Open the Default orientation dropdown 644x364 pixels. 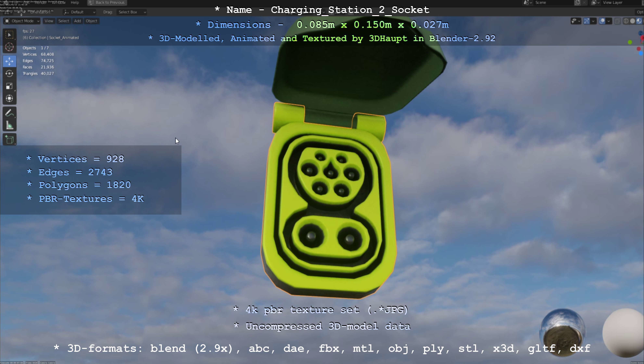[x=80, y=12]
